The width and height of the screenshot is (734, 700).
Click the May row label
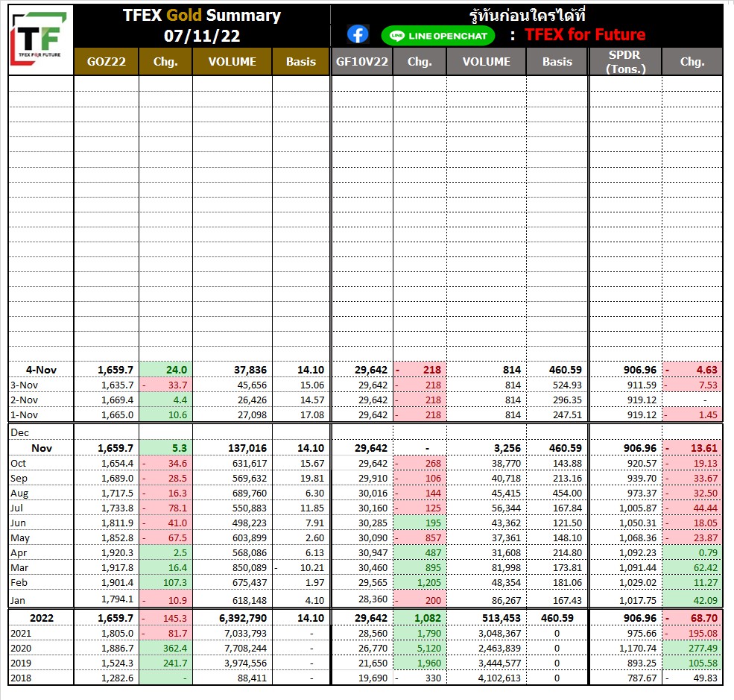pos(20,538)
